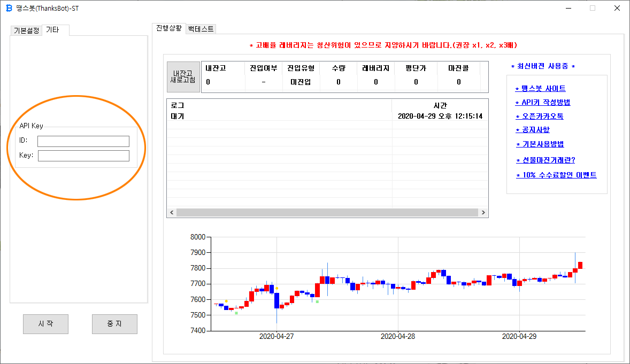Minimize the ThanksBot window
The height and width of the screenshot is (364, 630).
[x=568, y=8]
